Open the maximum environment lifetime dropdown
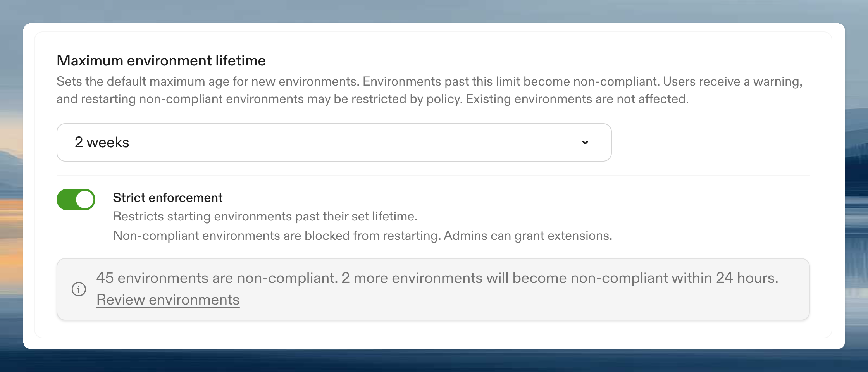Screen dimensions: 868x372 [x=333, y=142]
